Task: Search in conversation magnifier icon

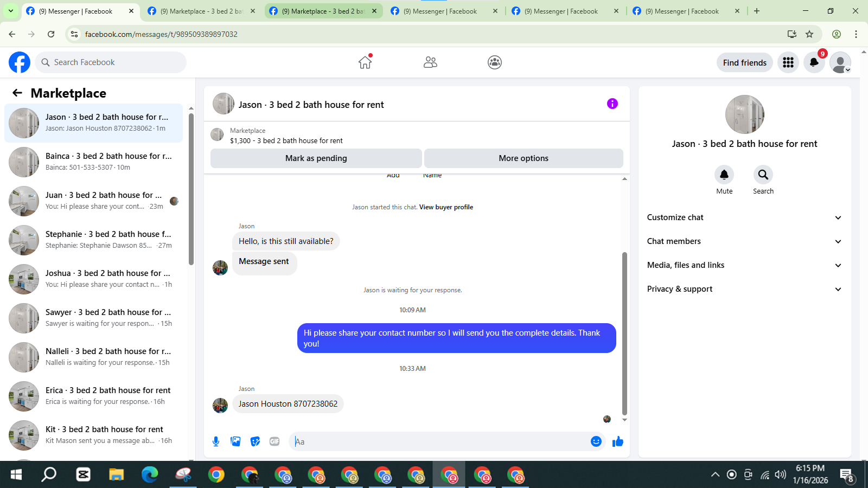Action: point(763,175)
